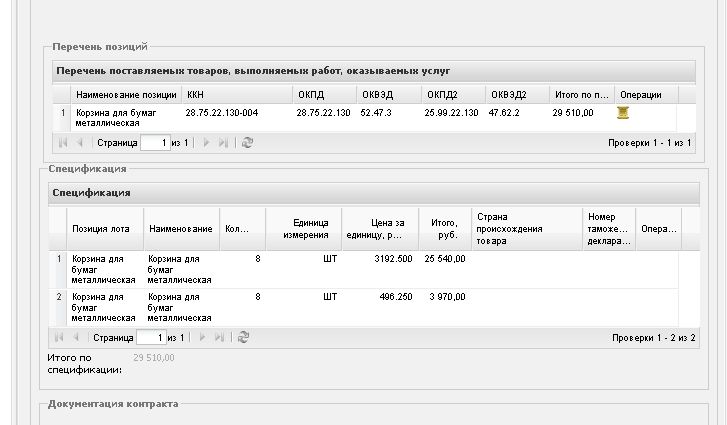Sort by ОКВЭД column header

[x=389, y=95]
